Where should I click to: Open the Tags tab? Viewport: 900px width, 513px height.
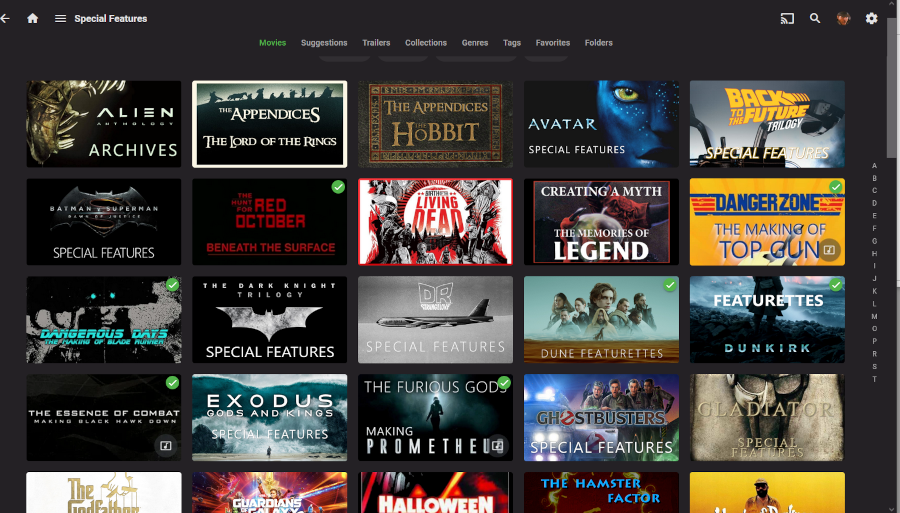512,42
